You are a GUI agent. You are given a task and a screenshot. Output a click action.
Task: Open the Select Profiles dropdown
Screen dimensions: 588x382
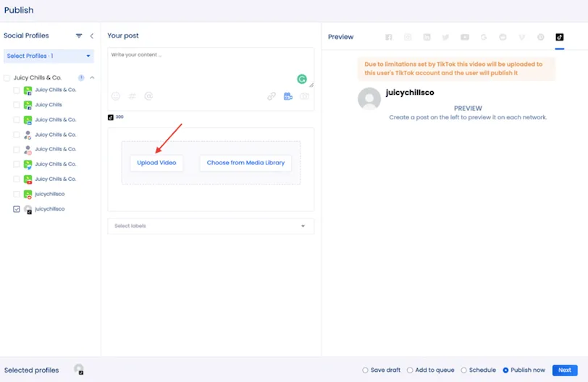tap(49, 56)
